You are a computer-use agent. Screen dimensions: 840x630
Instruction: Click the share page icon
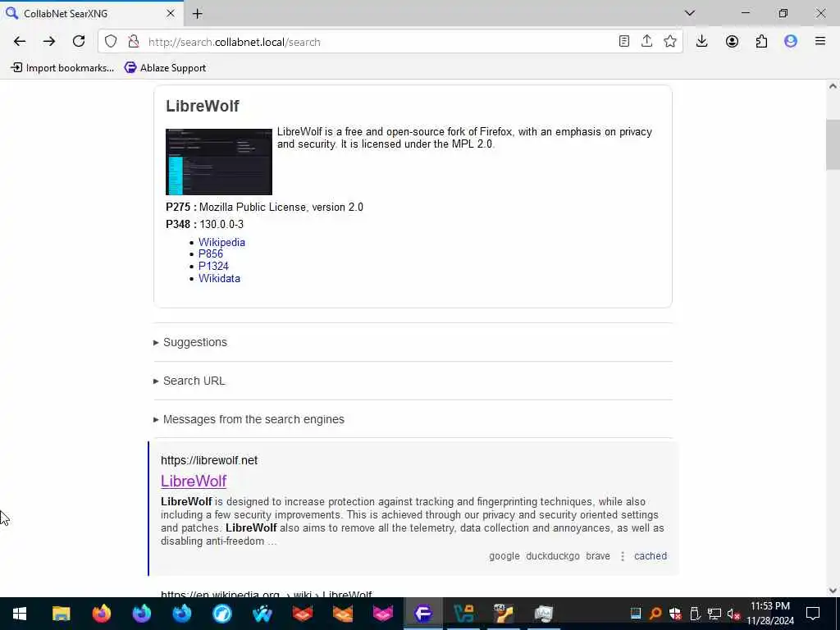click(x=646, y=41)
